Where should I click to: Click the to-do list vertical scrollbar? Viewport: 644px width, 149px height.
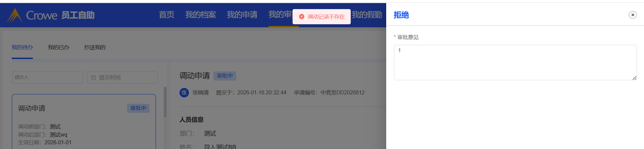point(165,102)
